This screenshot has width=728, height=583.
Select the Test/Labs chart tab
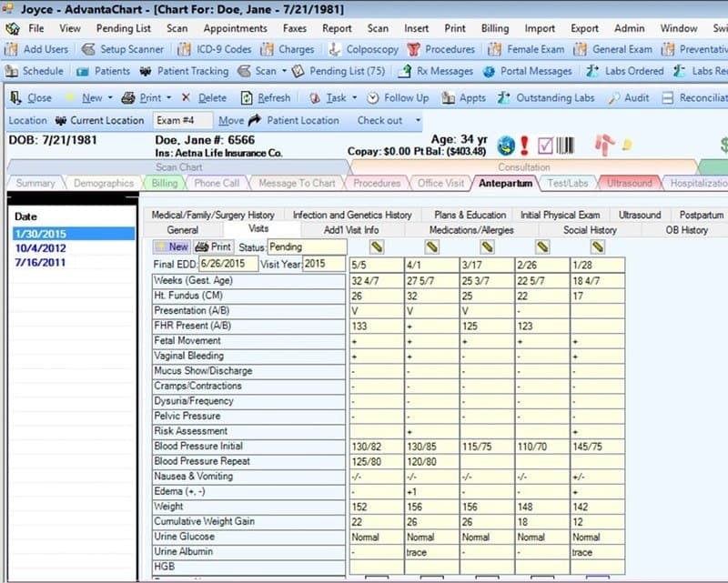click(x=569, y=183)
